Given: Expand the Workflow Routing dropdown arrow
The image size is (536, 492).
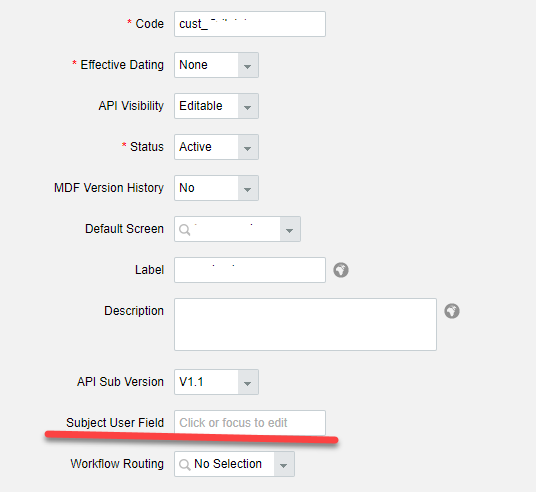Looking at the screenshot, I should [x=284, y=464].
